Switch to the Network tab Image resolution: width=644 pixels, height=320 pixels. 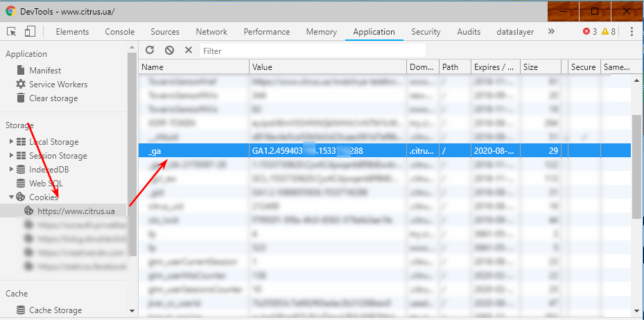tap(211, 32)
